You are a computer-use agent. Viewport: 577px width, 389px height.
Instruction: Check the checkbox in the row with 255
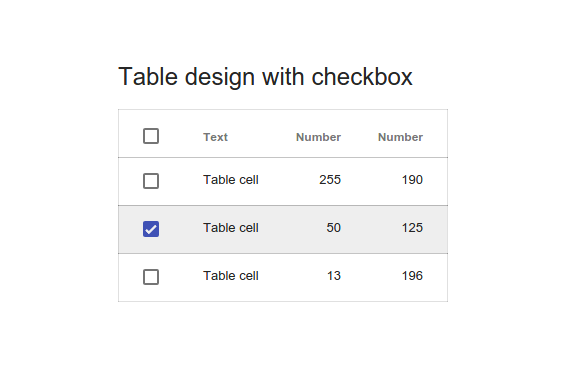pos(151,181)
